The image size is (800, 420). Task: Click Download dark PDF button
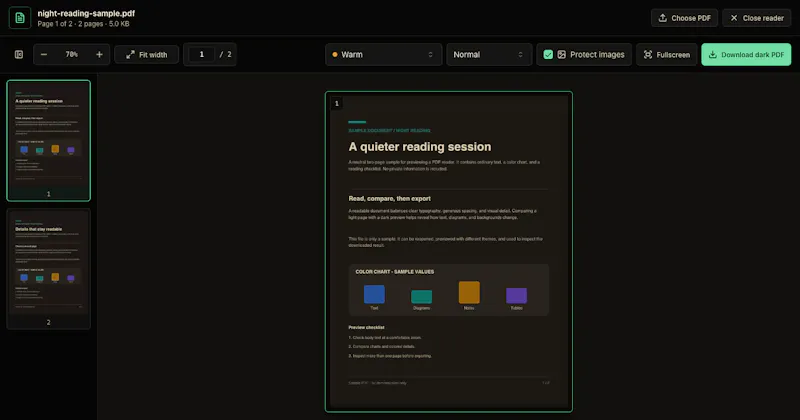click(746, 55)
